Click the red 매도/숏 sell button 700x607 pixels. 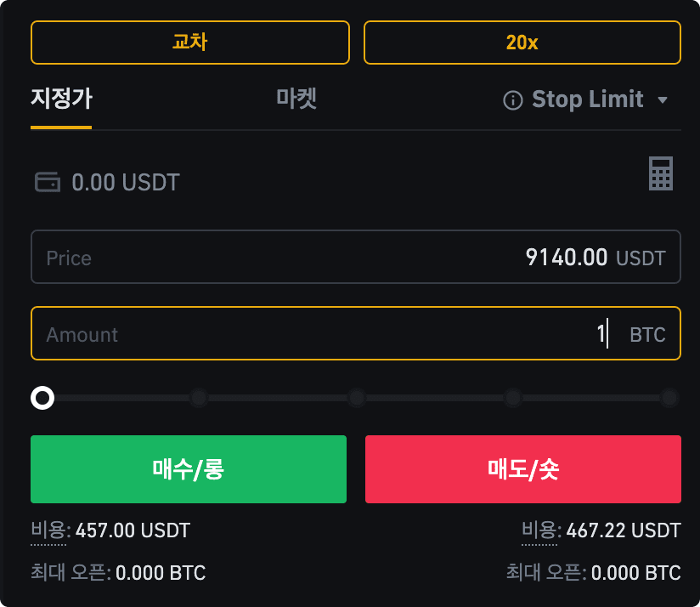(x=523, y=469)
